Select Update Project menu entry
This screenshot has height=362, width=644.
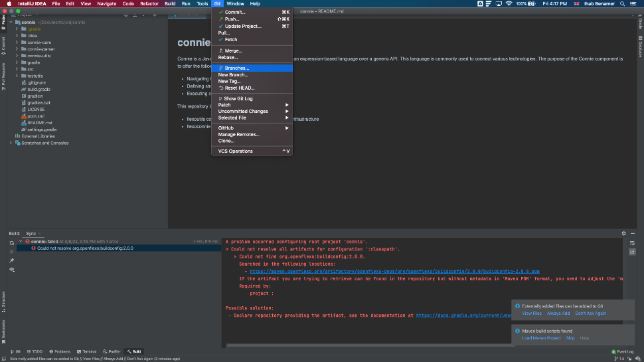point(252,26)
